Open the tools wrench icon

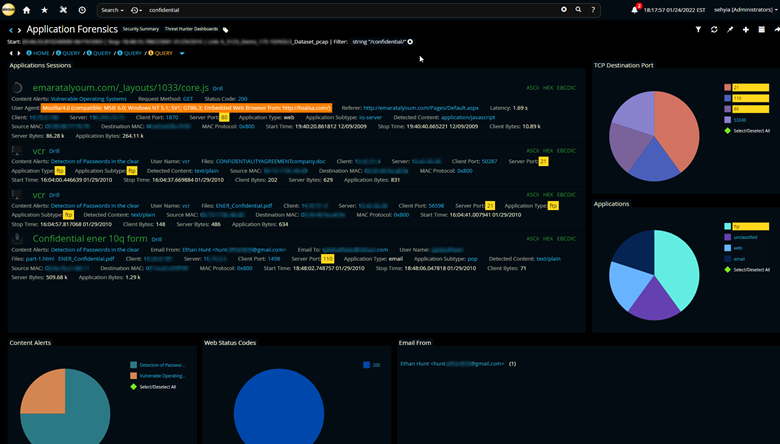pyautogui.click(x=63, y=10)
